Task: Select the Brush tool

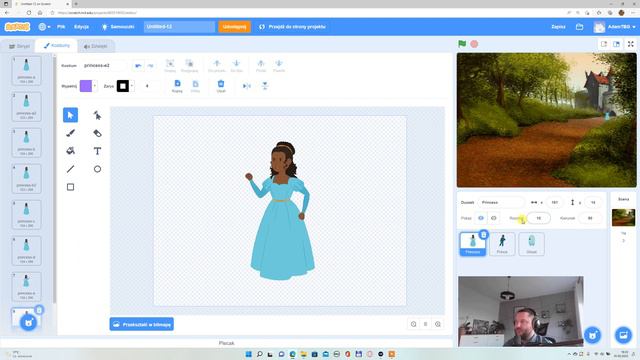Action: pos(70,133)
